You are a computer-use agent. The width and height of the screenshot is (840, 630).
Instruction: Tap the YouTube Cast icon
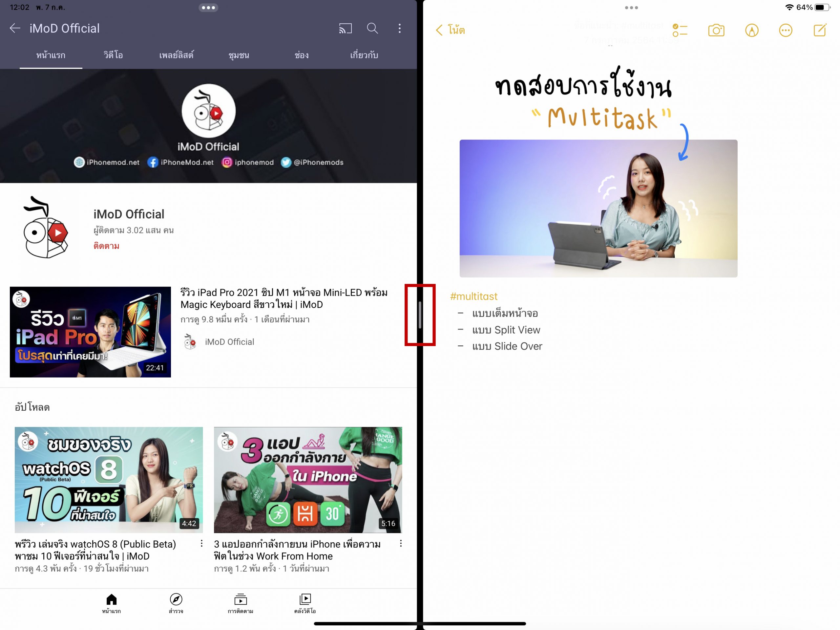(345, 29)
